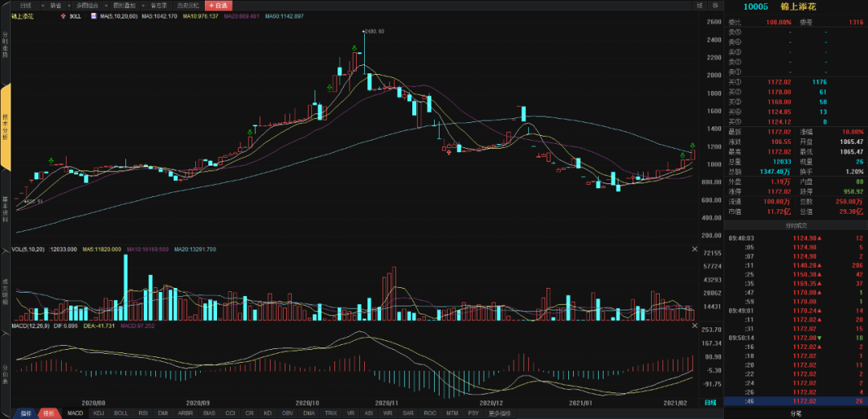Viewport: 868px width, 419px height.
Task: Click the 2021/02 date axis label
Action: [674, 402]
